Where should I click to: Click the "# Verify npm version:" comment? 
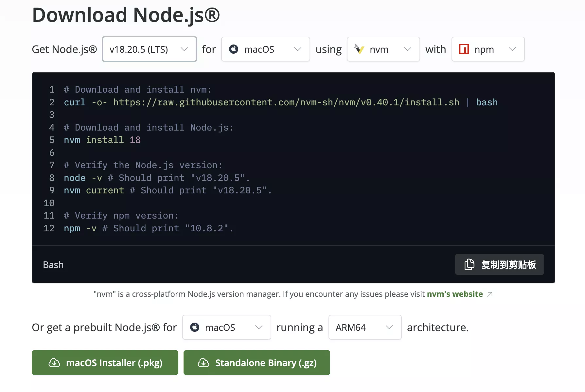(x=121, y=216)
